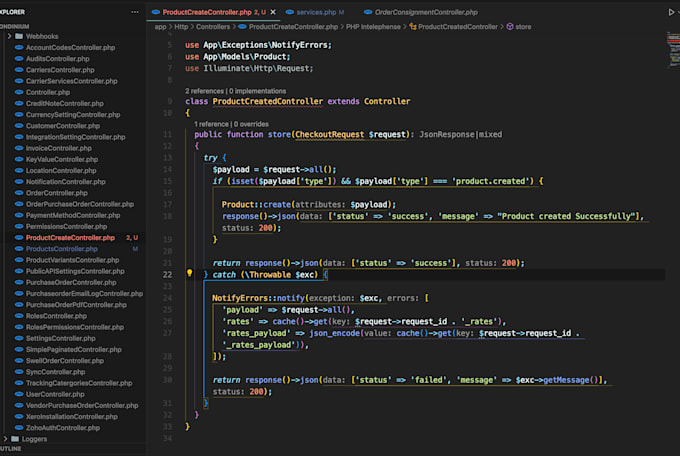This screenshot has height=456, width=680.
Task: Open InvoiceController.php file
Action: [59, 148]
